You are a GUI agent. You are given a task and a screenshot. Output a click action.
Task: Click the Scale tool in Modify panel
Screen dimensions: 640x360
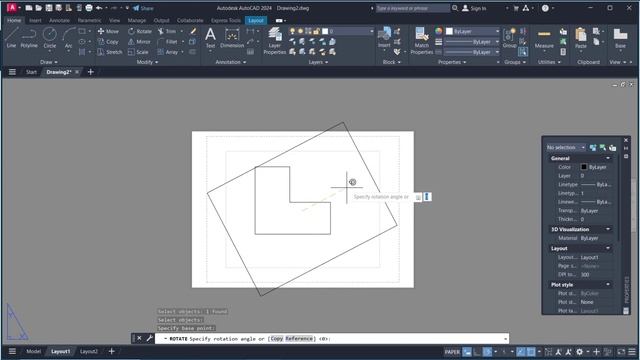click(138, 52)
